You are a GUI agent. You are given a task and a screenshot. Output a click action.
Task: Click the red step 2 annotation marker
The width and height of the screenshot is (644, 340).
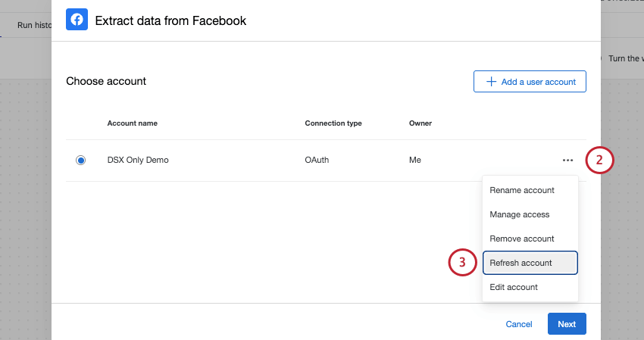pos(599,160)
